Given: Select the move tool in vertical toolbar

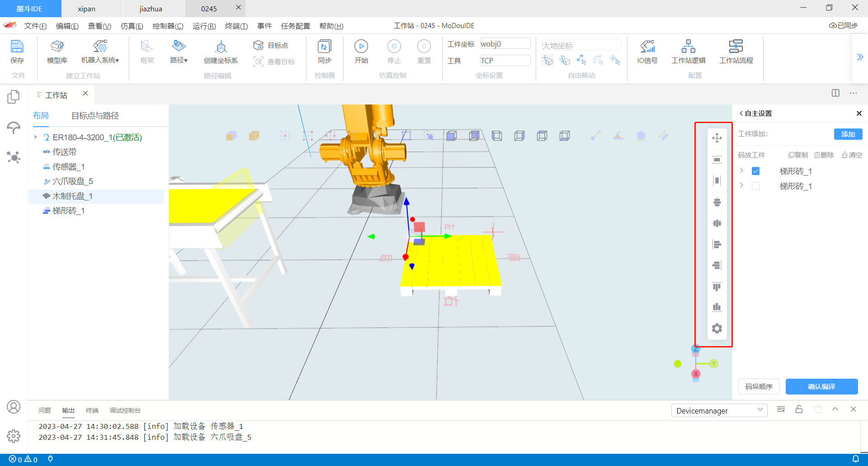Looking at the screenshot, I should (717, 138).
